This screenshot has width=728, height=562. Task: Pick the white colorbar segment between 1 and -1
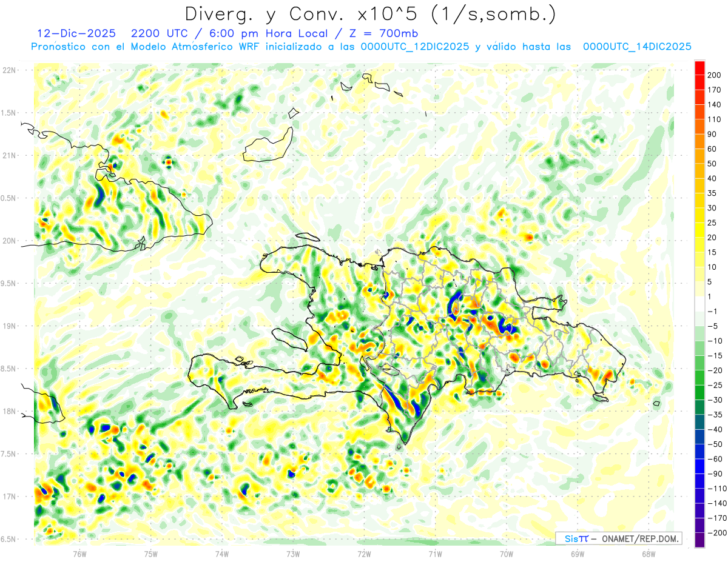tap(699, 304)
